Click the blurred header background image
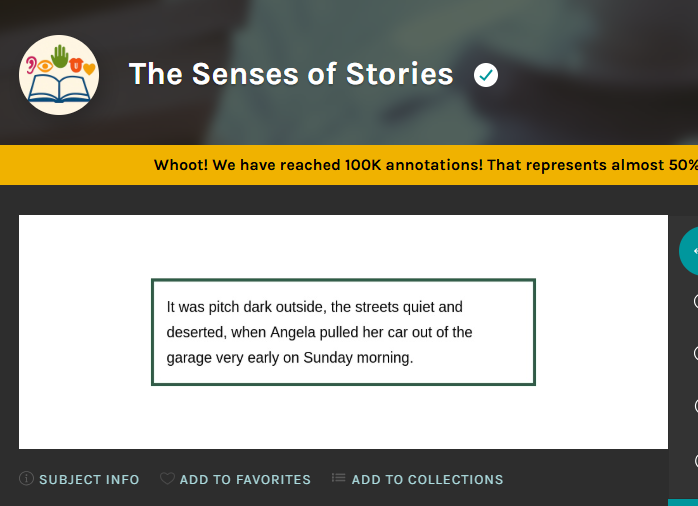 click(600, 60)
